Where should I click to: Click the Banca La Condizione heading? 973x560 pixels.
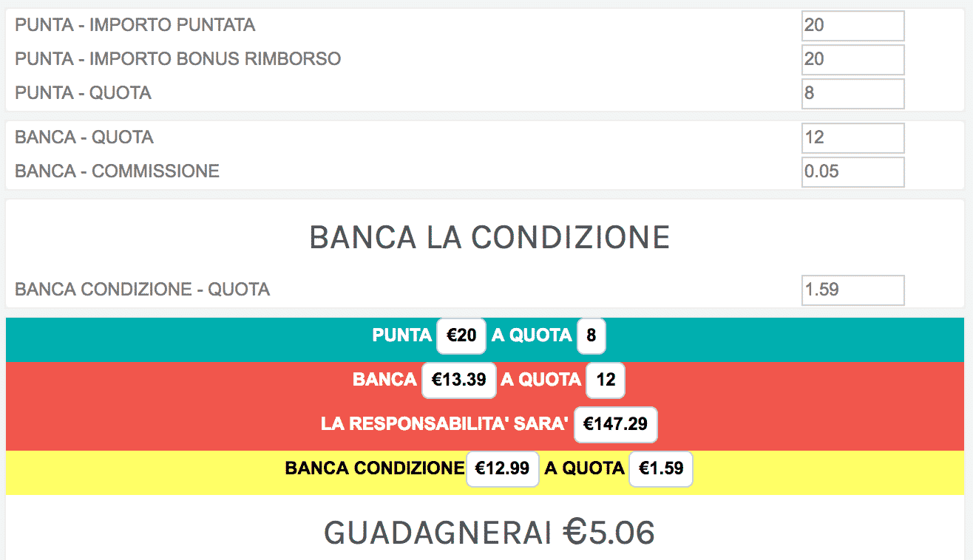(489, 238)
